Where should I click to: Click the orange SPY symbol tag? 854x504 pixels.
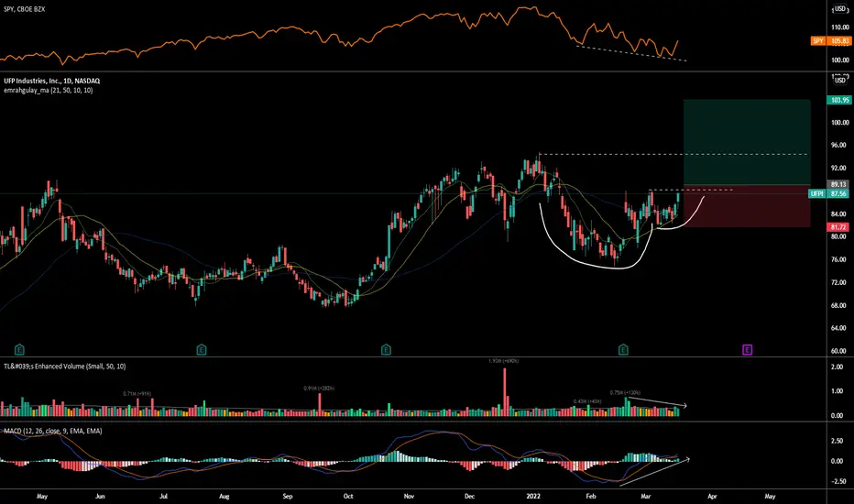818,41
